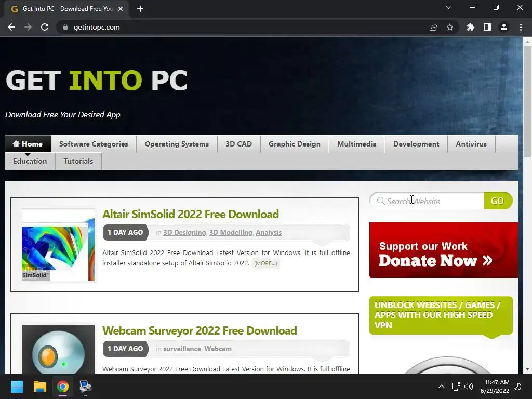Open the Development menu
The height and width of the screenshot is (399, 532).
[416, 144]
